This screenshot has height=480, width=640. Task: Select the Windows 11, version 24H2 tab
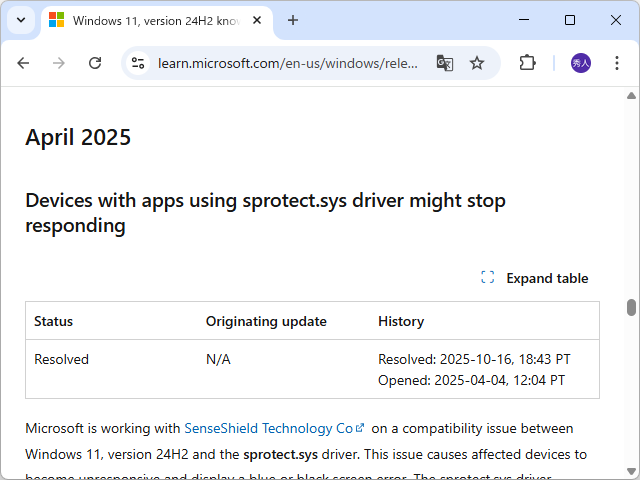pyautogui.click(x=150, y=20)
